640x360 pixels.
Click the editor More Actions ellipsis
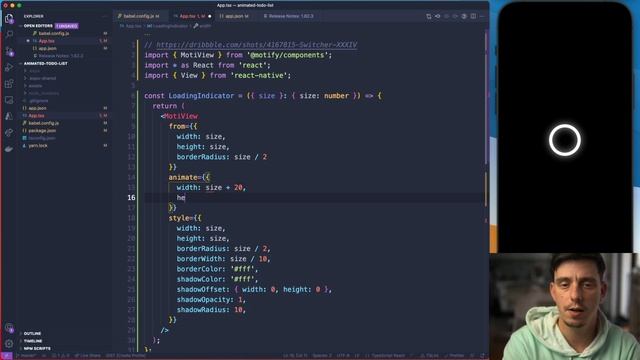482,16
